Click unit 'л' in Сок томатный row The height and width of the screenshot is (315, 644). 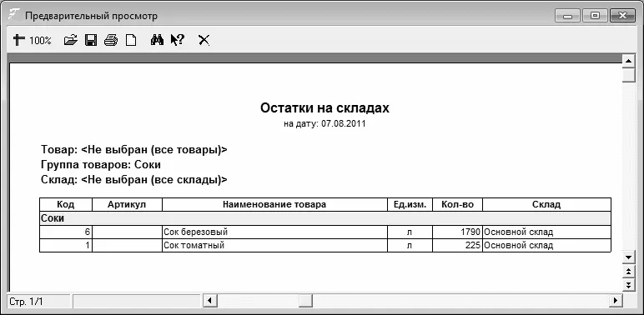pyautogui.click(x=410, y=246)
